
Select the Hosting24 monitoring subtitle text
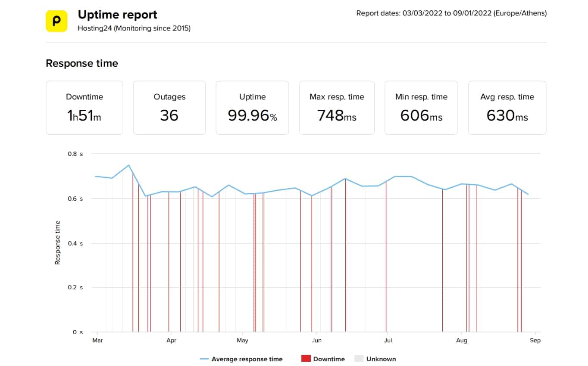[134, 28]
